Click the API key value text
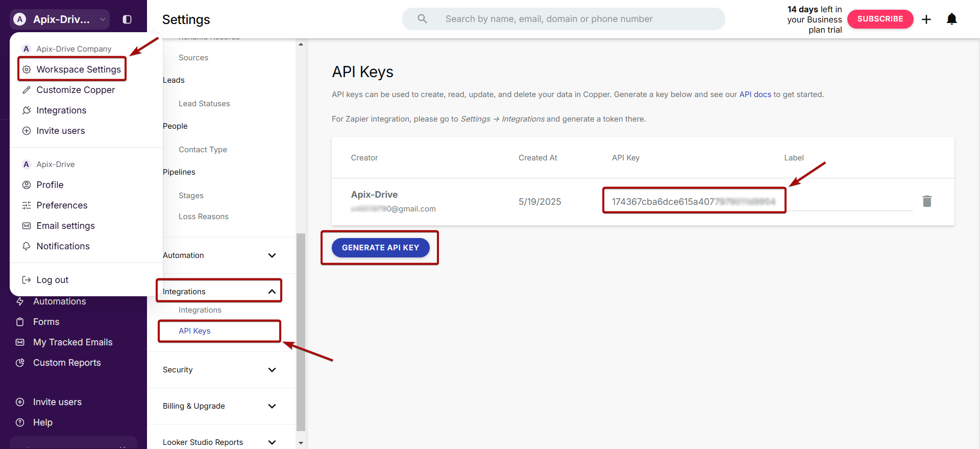Image resolution: width=980 pixels, height=449 pixels. 694,202
